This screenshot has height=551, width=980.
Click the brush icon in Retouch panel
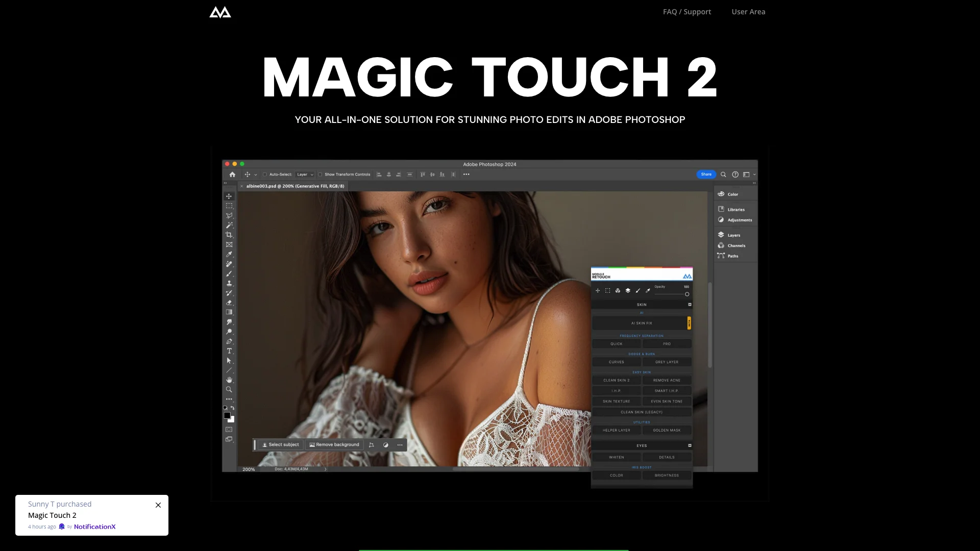638,291
